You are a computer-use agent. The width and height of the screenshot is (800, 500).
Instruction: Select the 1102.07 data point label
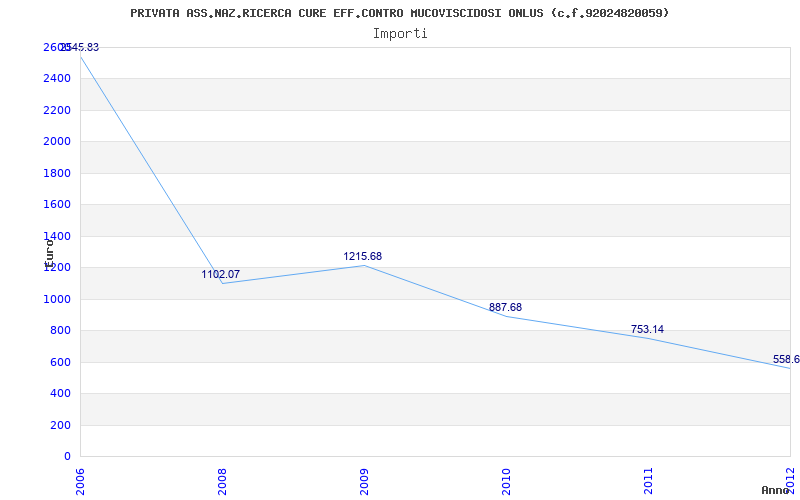[220, 274]
